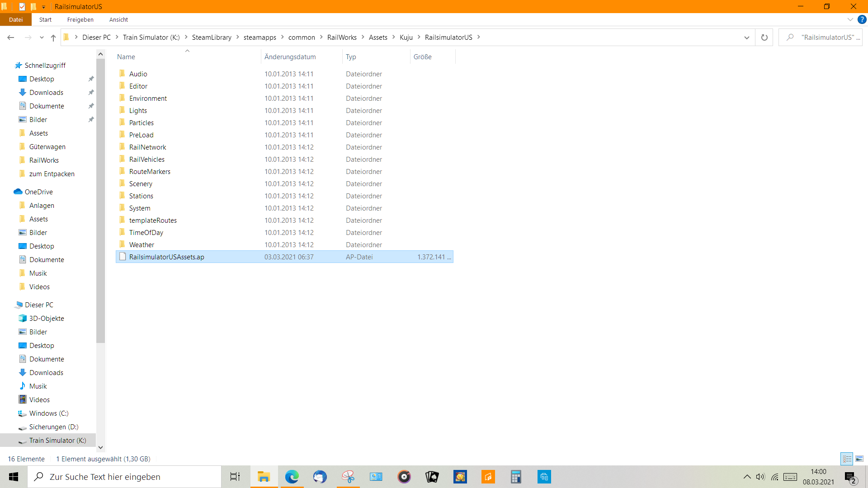
Task: Go up one folder level arrow
Action: pyautogui.click(x=53, y=38)
